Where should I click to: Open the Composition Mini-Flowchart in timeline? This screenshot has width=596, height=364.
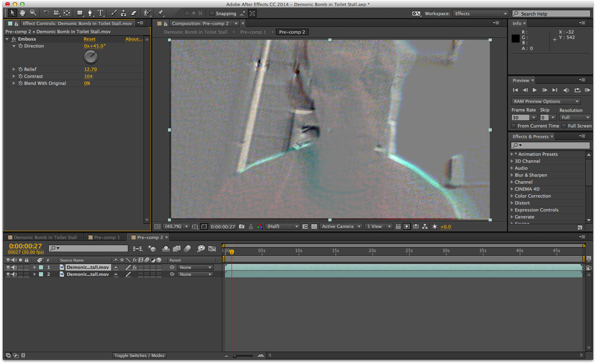click(138, 248)
